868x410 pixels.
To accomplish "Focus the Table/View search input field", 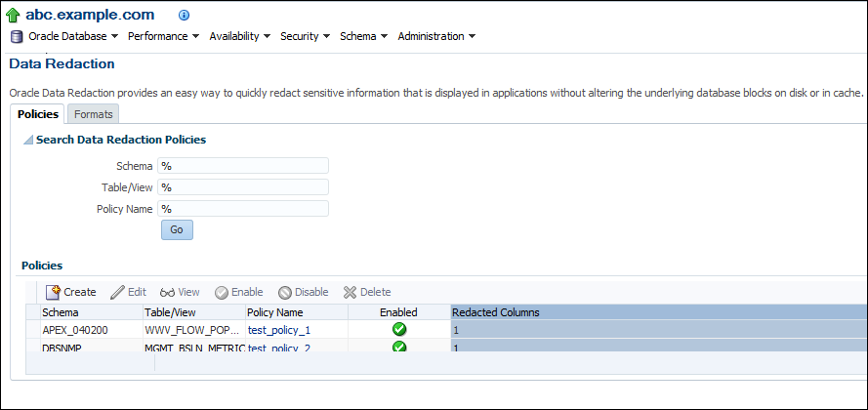I will [x=243, y=187].
